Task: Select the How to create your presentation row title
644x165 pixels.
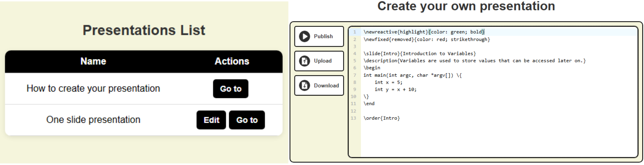Action: 93,89
